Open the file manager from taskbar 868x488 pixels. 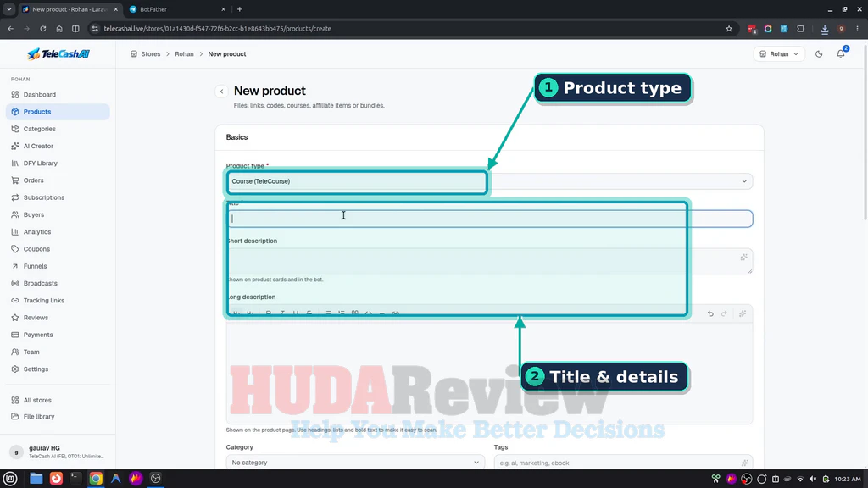click(36, 479)
